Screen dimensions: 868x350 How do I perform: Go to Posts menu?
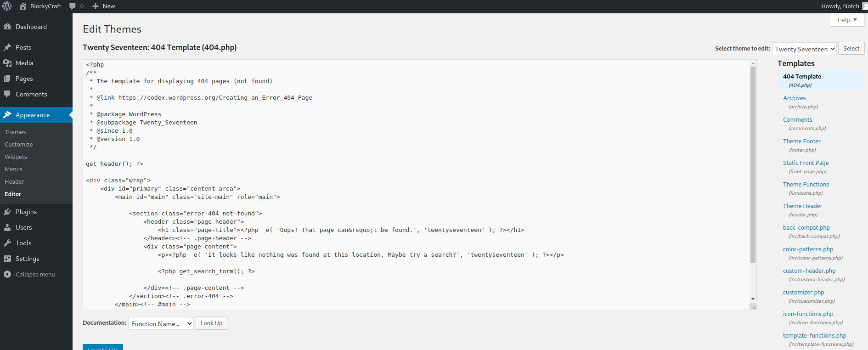[x=36, y=47]
